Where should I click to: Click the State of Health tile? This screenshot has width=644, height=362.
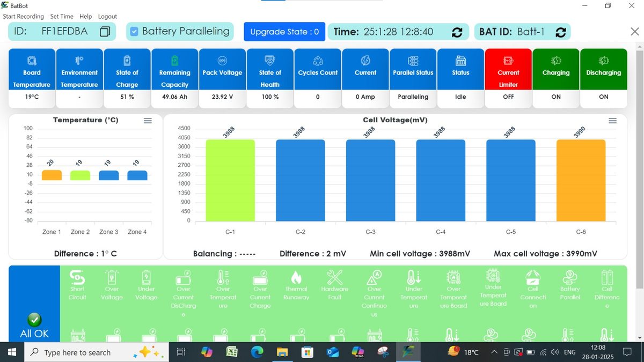coord(270,78)
